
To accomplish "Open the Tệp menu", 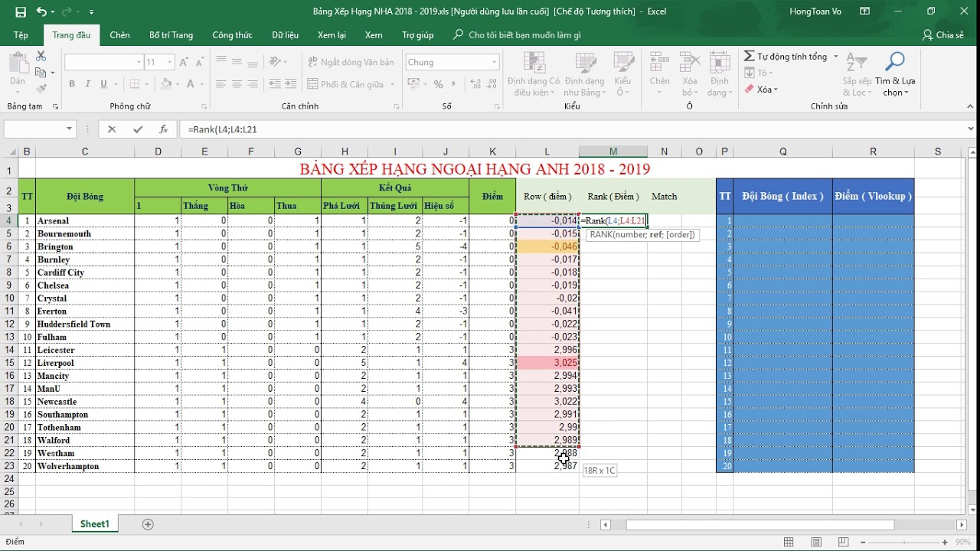I will coord(21,35).
